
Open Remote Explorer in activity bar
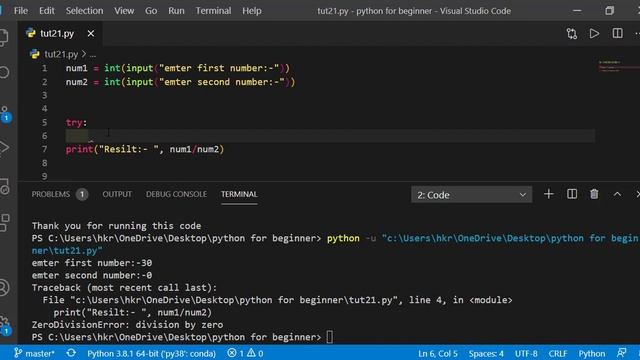(x=4, y=186)
